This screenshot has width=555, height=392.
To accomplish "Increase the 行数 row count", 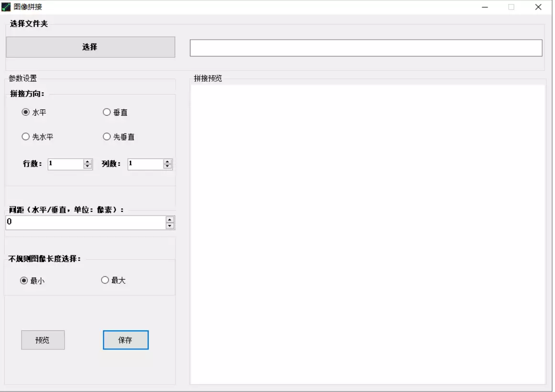I will [x=88, y=161].
